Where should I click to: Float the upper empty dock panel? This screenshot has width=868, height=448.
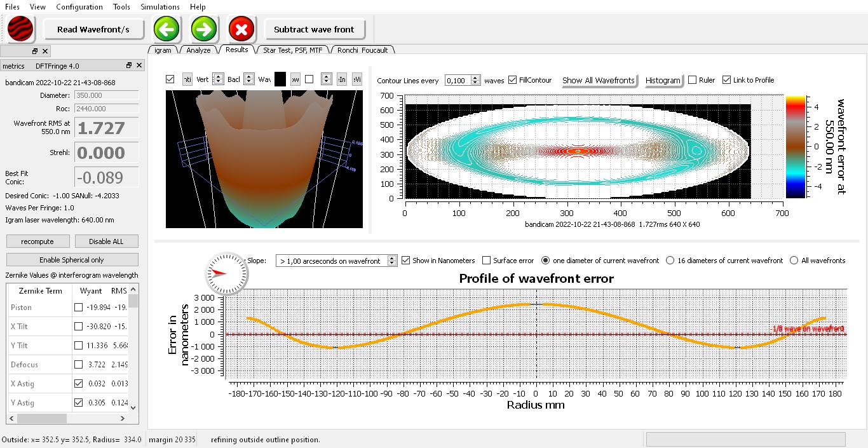(35, 51)
